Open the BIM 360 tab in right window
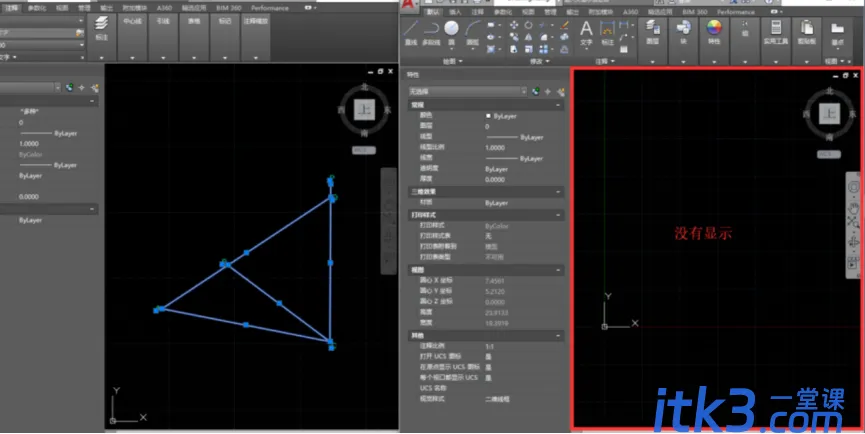The width and height of the screenshot is (865, 434). [x=695, y=12]
